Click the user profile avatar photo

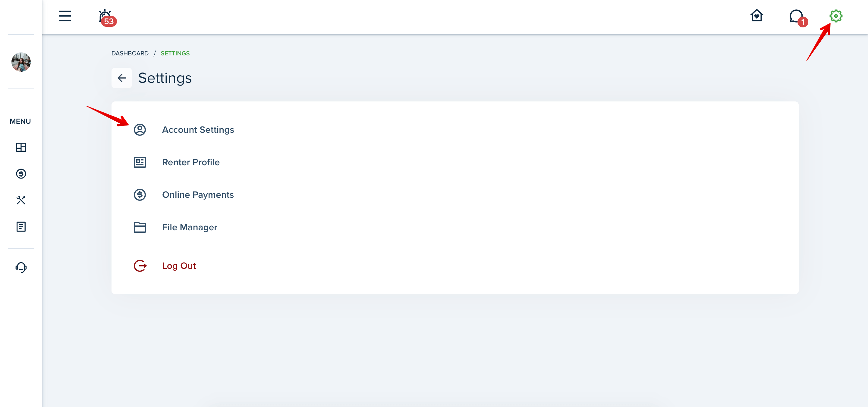(x=21, y=62)
